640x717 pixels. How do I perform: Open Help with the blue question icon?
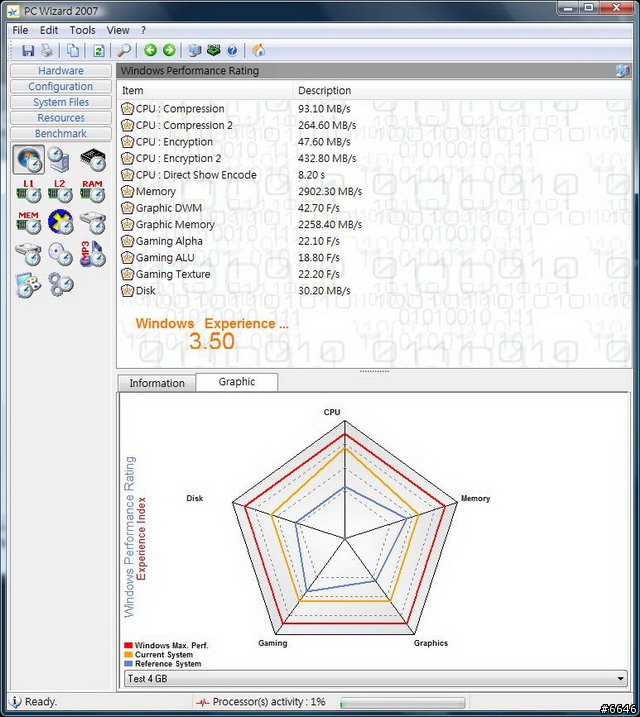point(232,51)
